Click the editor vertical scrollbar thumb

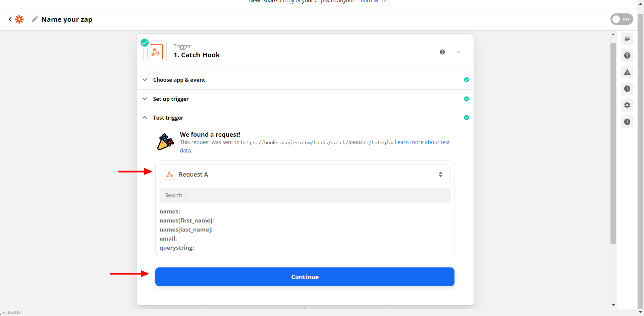613,143
